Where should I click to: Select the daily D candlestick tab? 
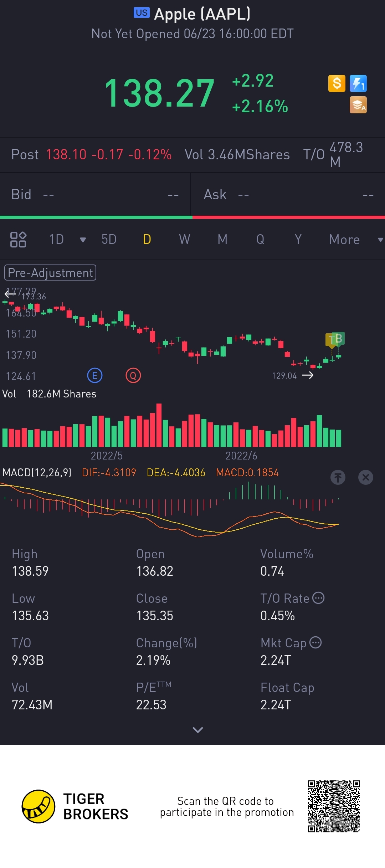click(147, 240)
